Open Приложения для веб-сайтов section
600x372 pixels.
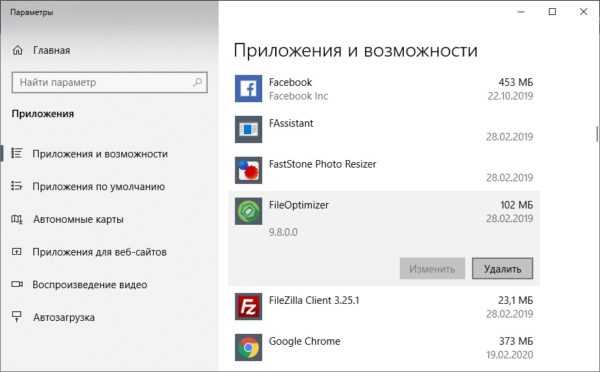(99, 252)
